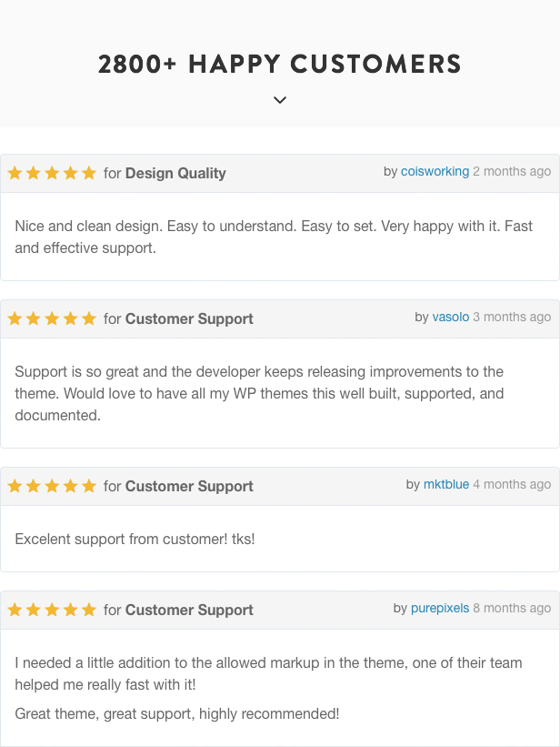
Task: Click the 'Nice and clean design' review text
Action: click(x=274, y=237)
